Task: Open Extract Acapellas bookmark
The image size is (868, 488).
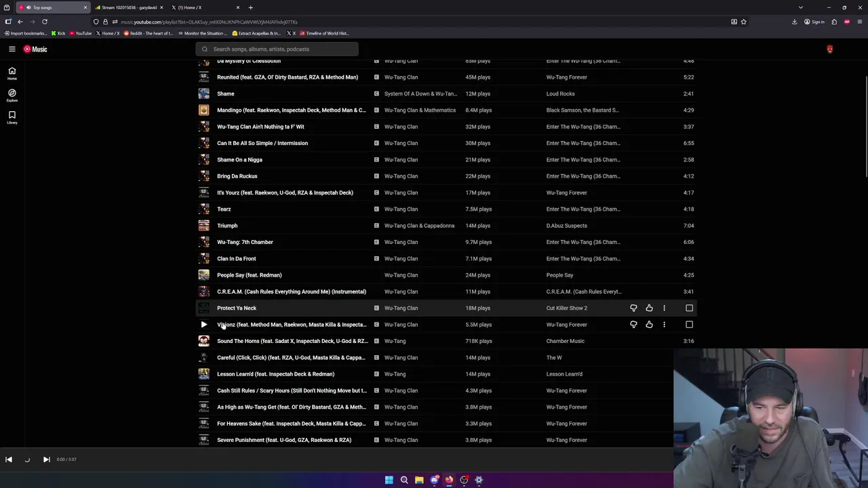Action: 256,33
